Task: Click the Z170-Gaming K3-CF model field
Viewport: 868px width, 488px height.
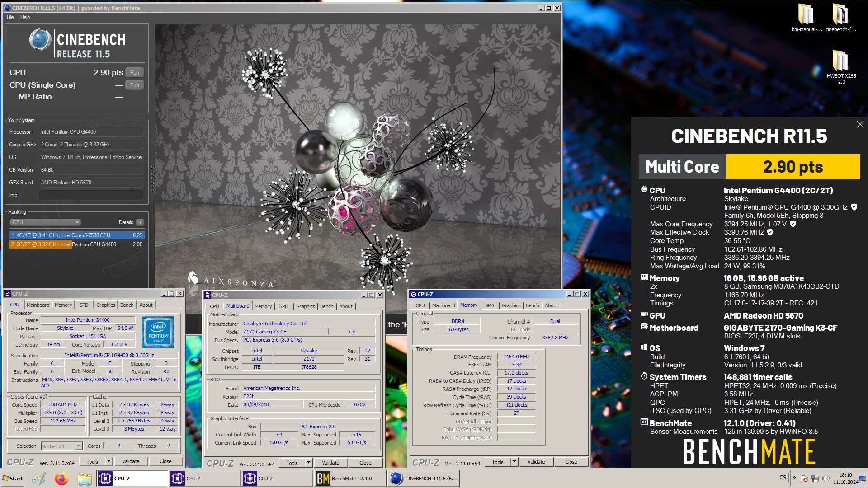Action: pos(284,332)
